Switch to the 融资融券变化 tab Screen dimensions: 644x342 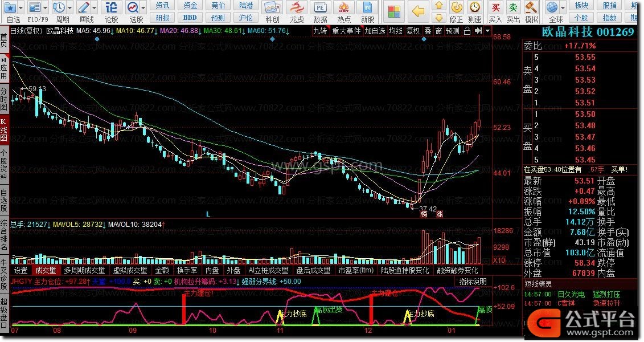[457, 270]
